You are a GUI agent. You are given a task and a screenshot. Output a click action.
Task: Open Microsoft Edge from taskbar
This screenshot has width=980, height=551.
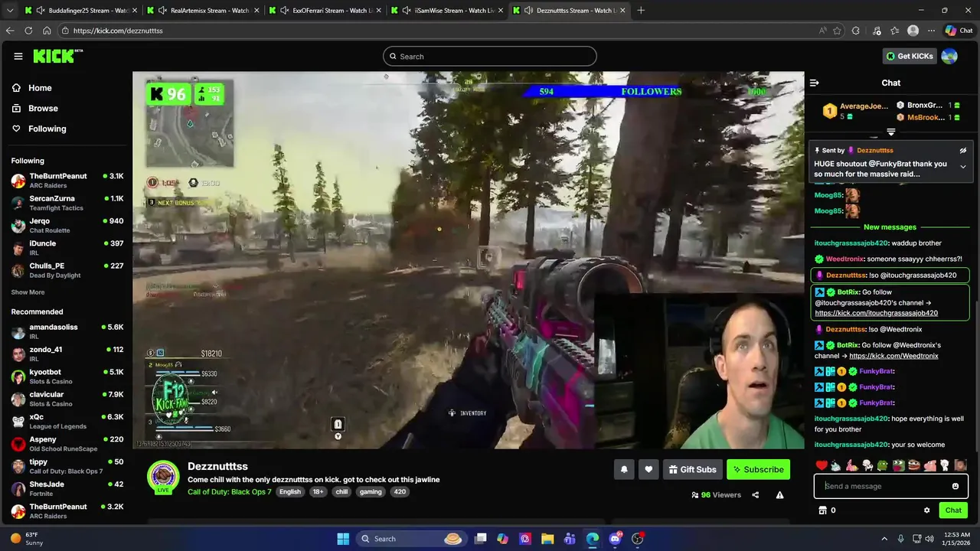coord(593,539)
